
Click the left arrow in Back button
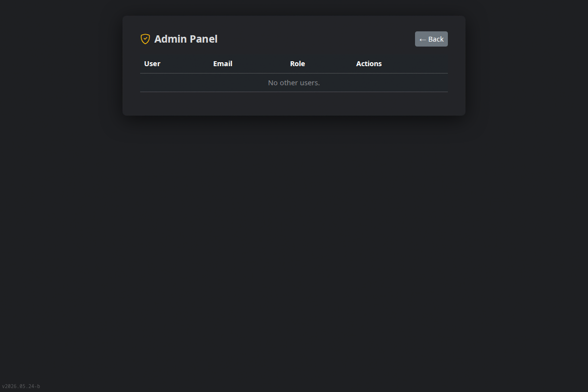click(x=422, y=40)
